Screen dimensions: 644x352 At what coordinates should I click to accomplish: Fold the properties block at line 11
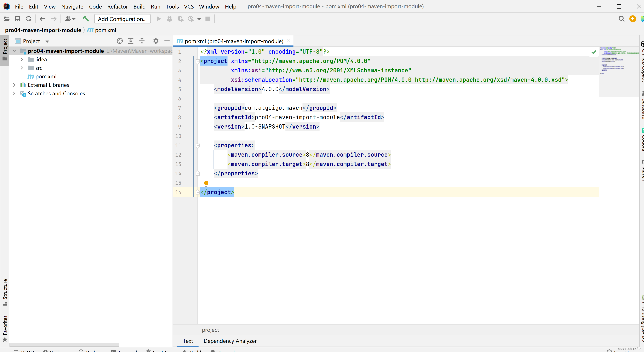click(x=198, y=146)
